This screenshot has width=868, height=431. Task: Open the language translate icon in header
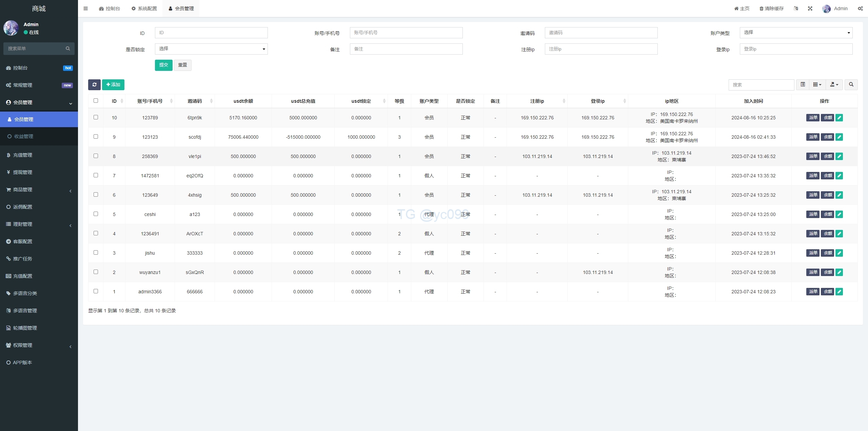[x=796, y=8]
